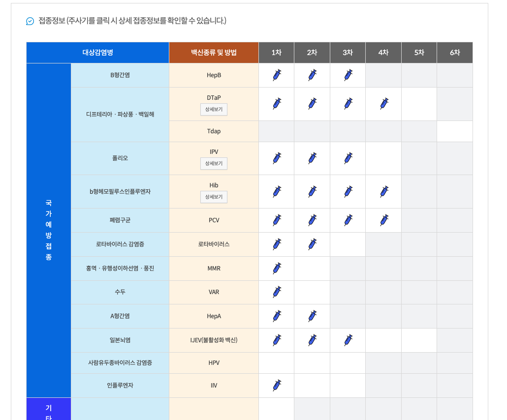This screenshot has height=420, width=507.
Task: Open PCV 2차 syringe details
Action: point(313,220)
